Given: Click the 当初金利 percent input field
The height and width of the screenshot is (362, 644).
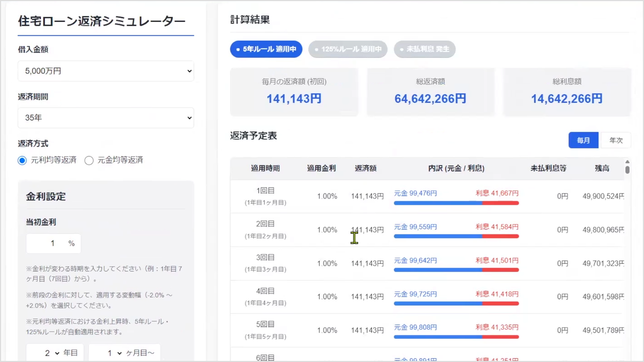Looking at the screenshot, I should [x=53, y=243].
